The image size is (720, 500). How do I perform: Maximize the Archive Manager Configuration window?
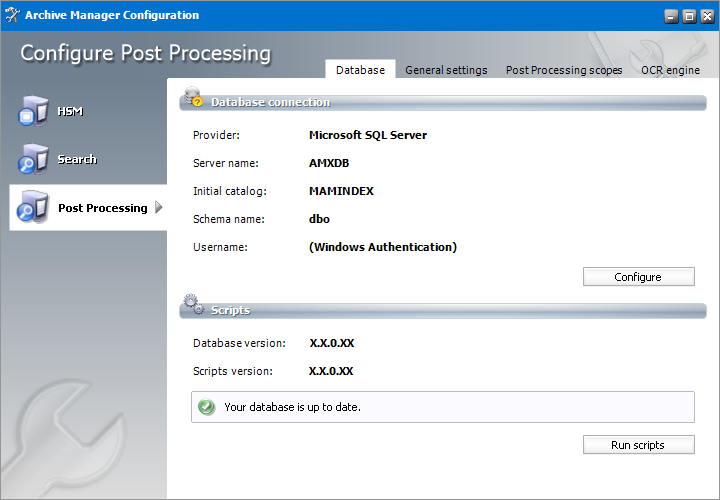tap(688, 16)
